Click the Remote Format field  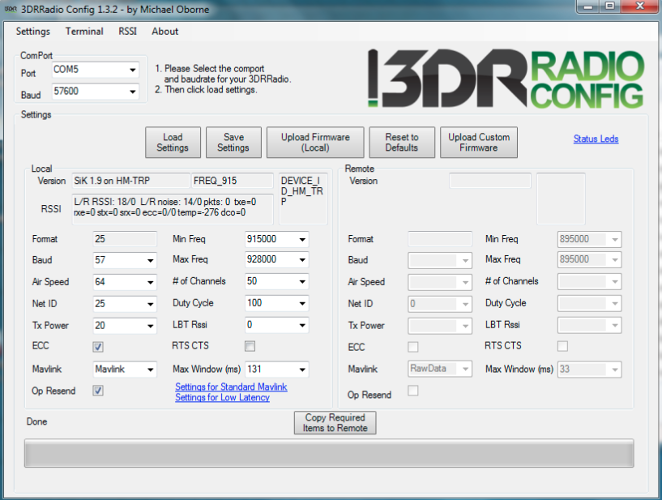coord(440,239)
